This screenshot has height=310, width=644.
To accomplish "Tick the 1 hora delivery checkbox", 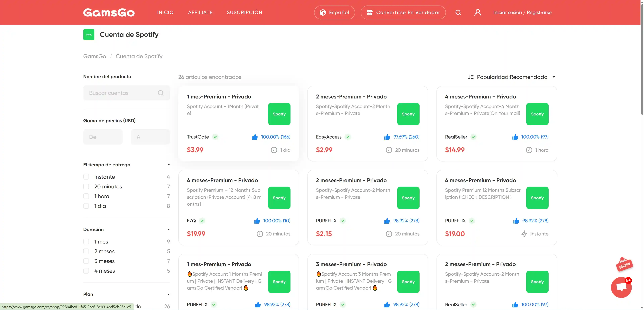I will pyautogui.click(x=86, y=196).
